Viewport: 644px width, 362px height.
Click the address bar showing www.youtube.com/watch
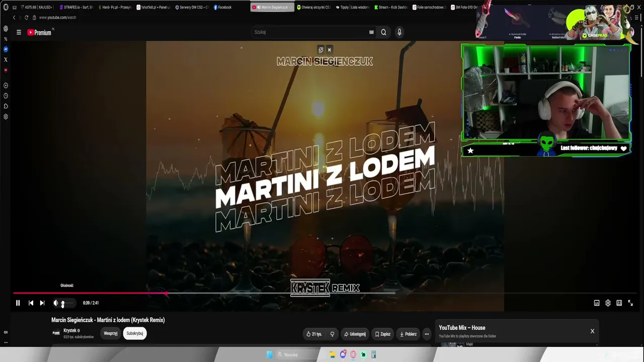coord(58,18)
